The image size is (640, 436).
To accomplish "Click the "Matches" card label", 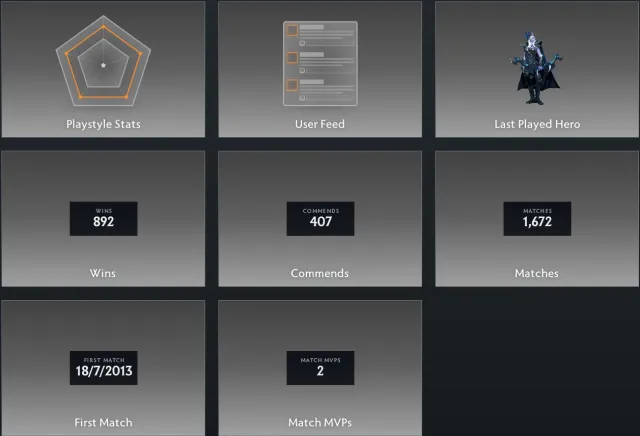I will point(536,273).
